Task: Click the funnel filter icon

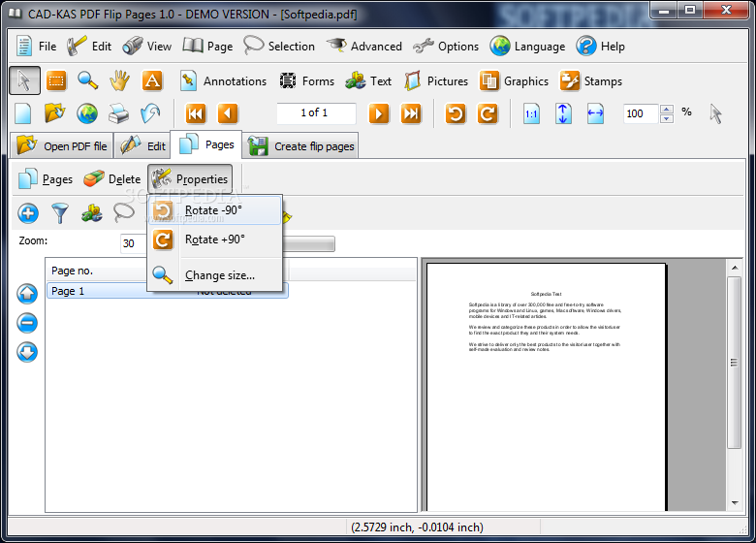Action: click(x=60, y=213)
